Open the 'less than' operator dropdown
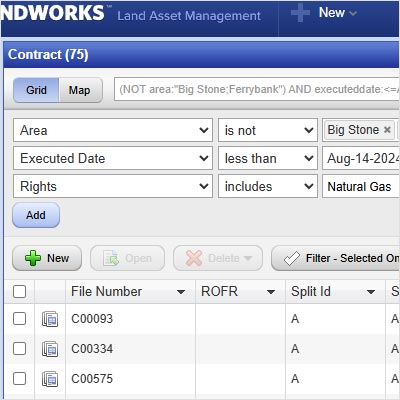Screen dimensions: 400x400 (268, 158)
